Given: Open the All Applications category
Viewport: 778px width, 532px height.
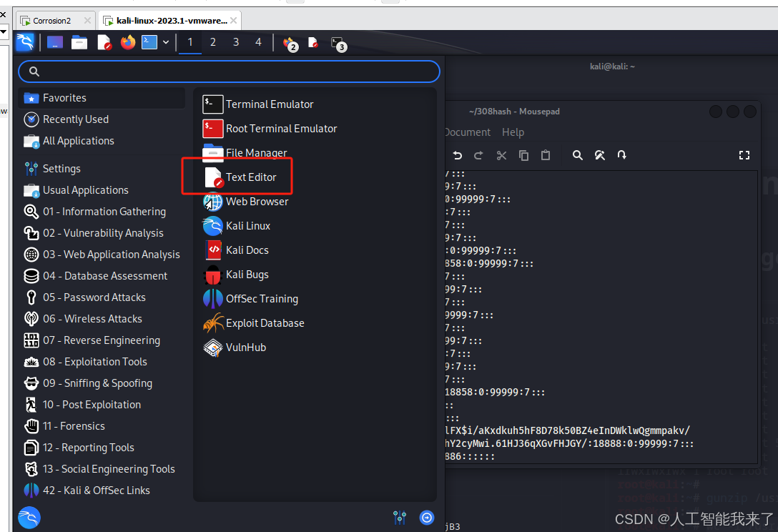Looking at the screenshot, I should pyautogui.click(x=102, y=141).
